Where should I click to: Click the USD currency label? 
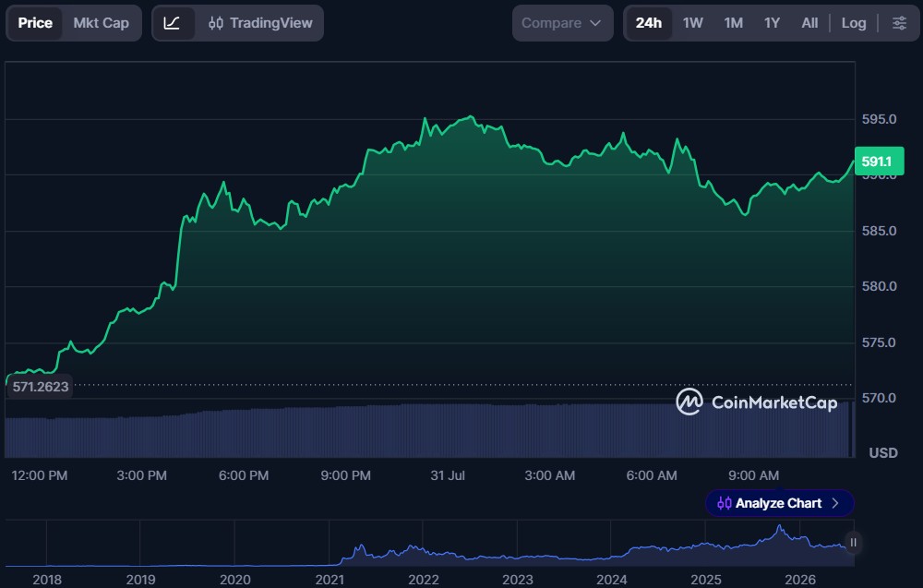(883, 452)
